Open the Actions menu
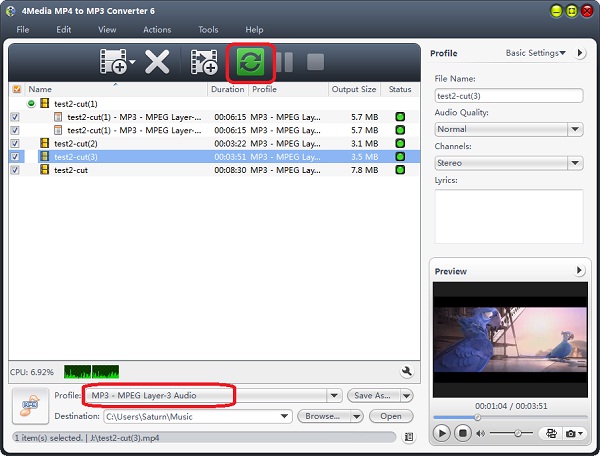 point(157,30)
